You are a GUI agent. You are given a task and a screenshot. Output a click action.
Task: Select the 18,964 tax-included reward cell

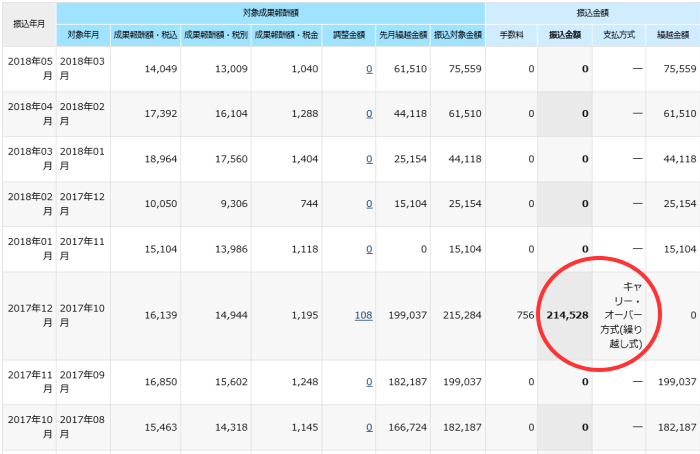point(146,159)
